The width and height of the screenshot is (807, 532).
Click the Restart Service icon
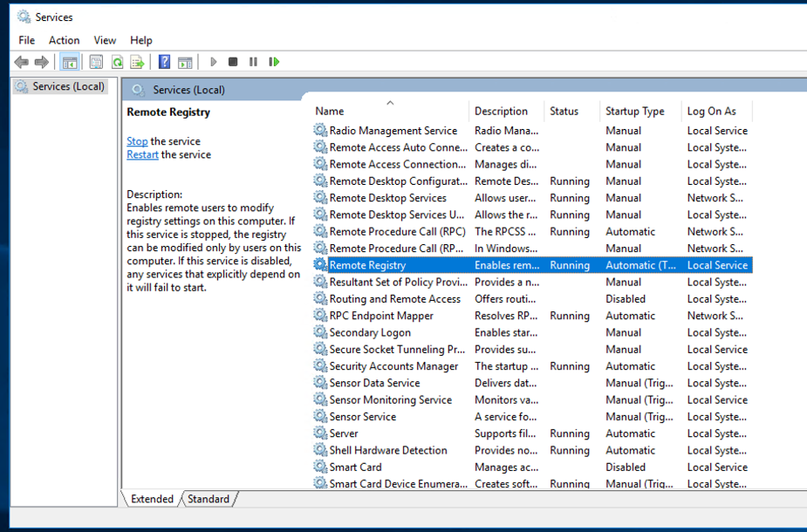[274, 62]
